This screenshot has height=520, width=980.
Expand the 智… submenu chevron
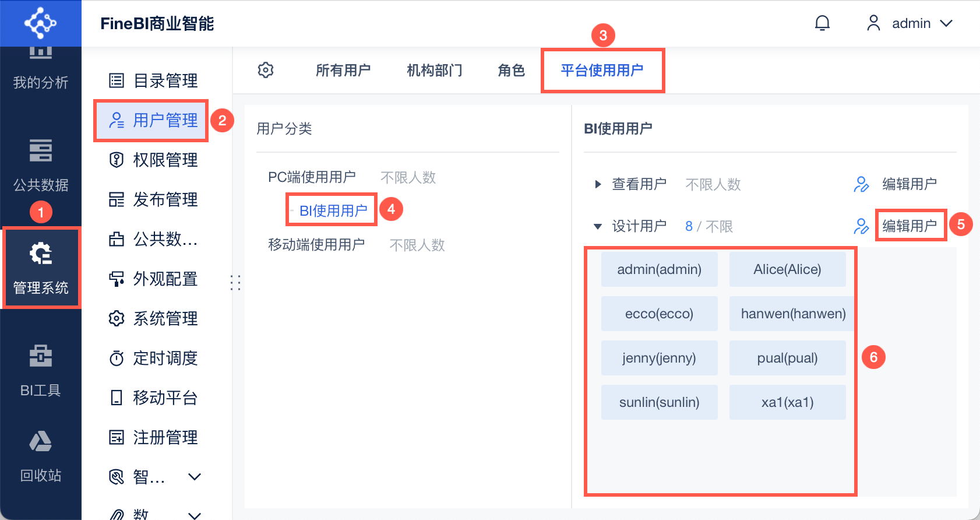(195, 477)
